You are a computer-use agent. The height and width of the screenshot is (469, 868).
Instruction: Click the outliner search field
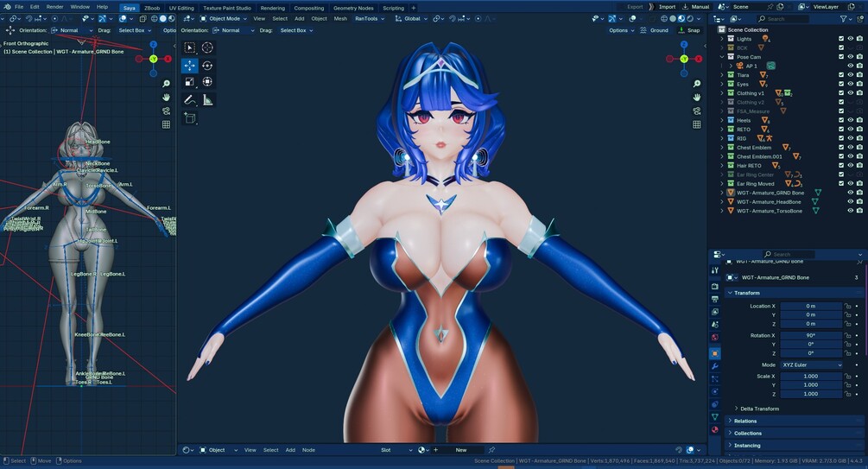[x=785, y=19]
